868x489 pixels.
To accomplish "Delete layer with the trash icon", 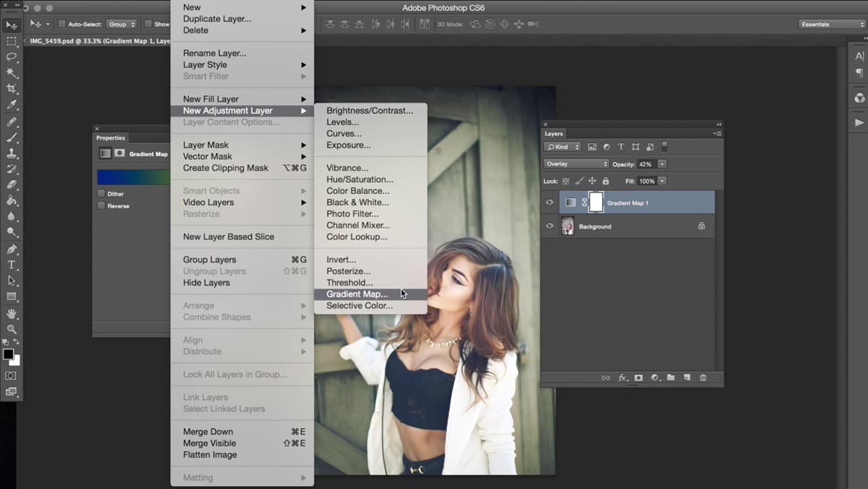I will click(x=702, y=378).
